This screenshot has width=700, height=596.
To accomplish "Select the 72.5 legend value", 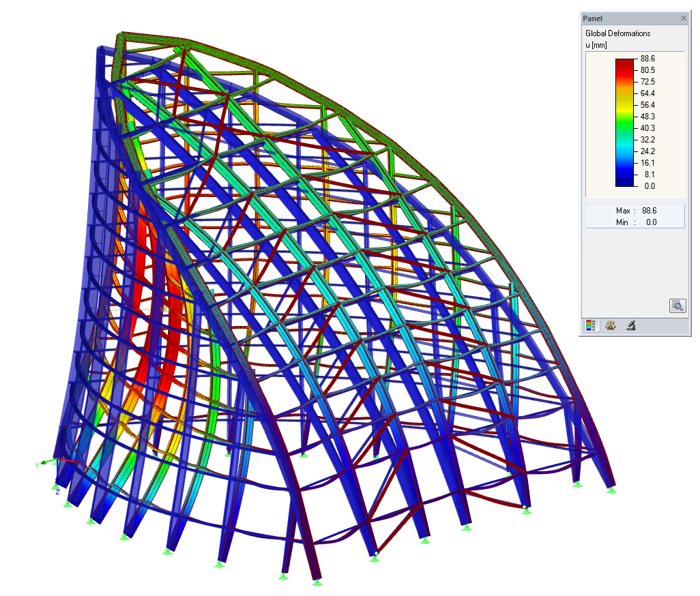I will 647,82.
